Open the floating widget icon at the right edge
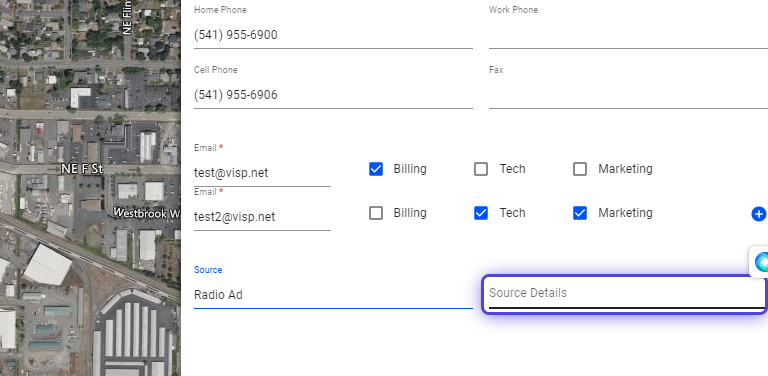Viewport: 768px width, 376px height. tap(760, 262)
